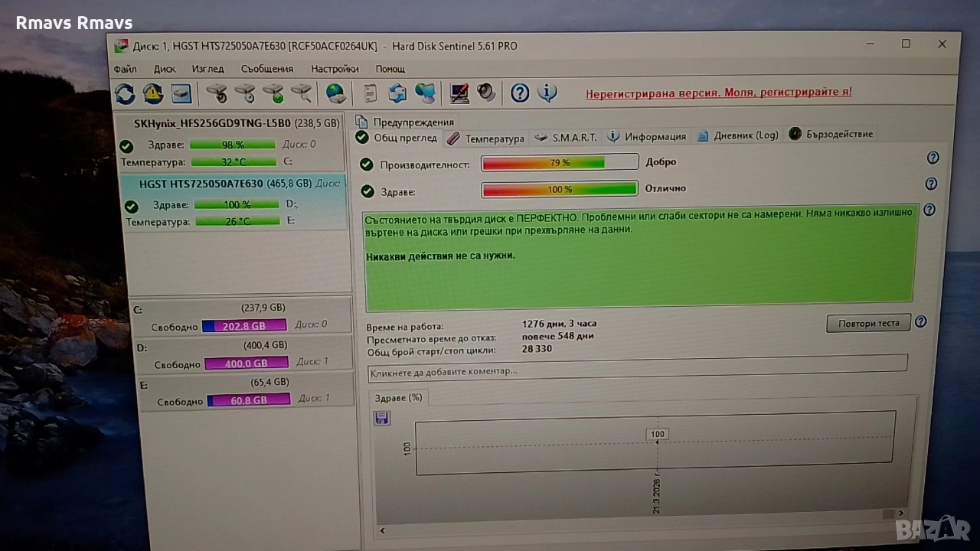Click the disk icon with green checkmark
This screenshot has width=980, height=551.
(x=273, y=93)
